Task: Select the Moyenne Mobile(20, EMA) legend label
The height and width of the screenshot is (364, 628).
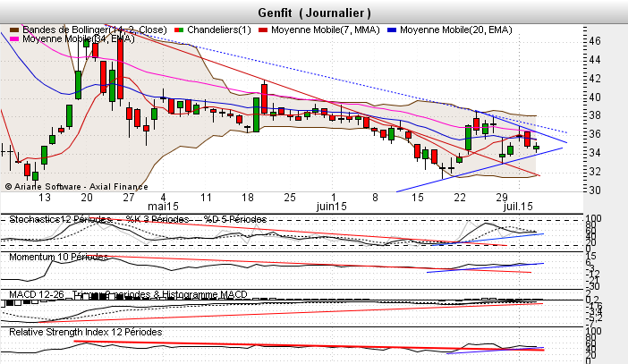Action: [x=455, y=30]
